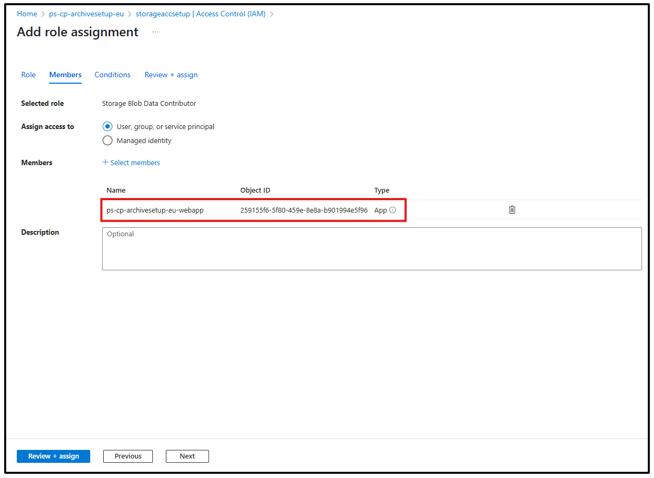This screenshot has height=478, width=654.
Task: Click the Next button
Action: pos(187,456)
